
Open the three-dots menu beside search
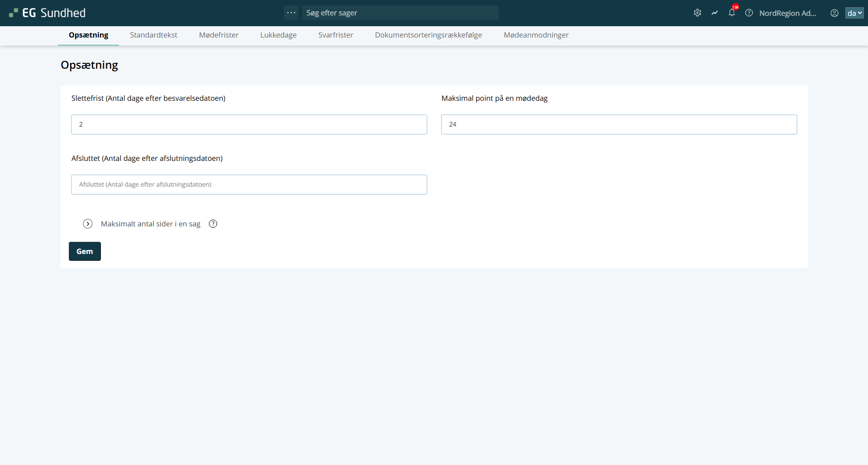click(291, 13)
